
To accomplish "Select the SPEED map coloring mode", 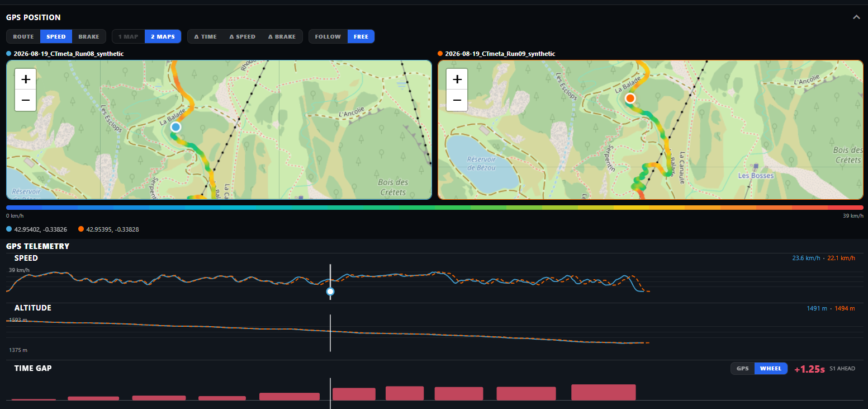I will 56,36.
